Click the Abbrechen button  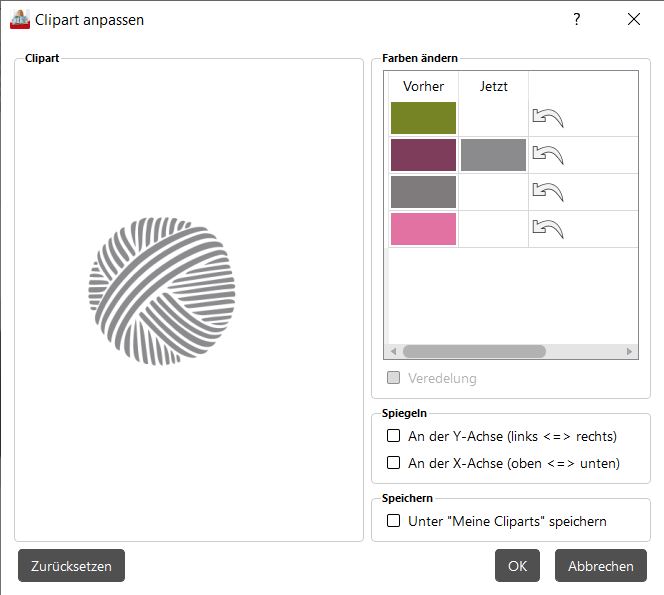(600, 566)
